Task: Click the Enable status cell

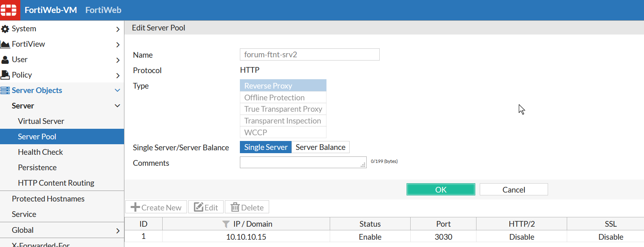Action: 370,237
